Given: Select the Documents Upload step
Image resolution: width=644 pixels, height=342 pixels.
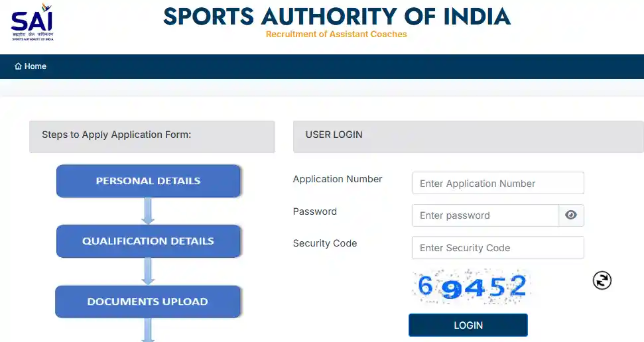Looking at the screenshot, I should point(148,302).
